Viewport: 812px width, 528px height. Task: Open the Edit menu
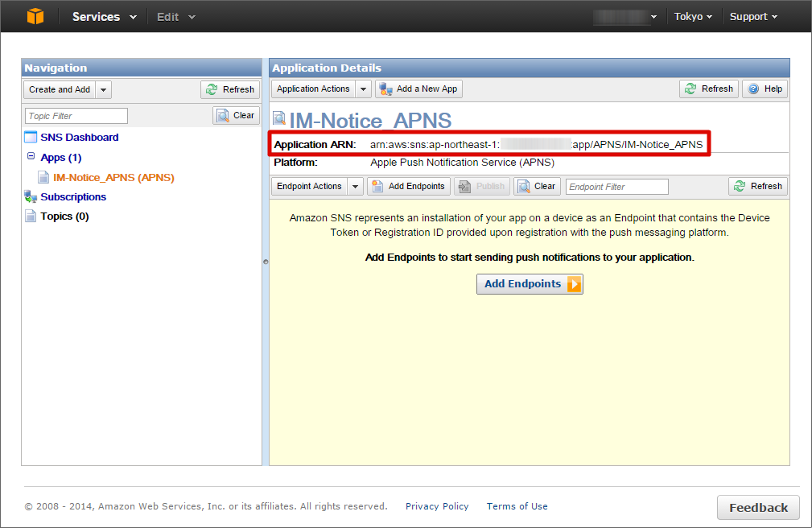point(176,17)
